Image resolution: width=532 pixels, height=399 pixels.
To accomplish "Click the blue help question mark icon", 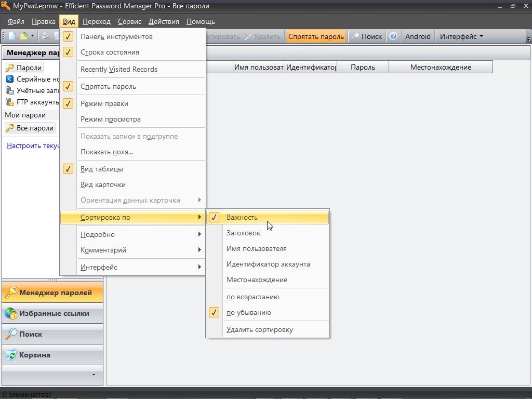I will coord(393,36).
